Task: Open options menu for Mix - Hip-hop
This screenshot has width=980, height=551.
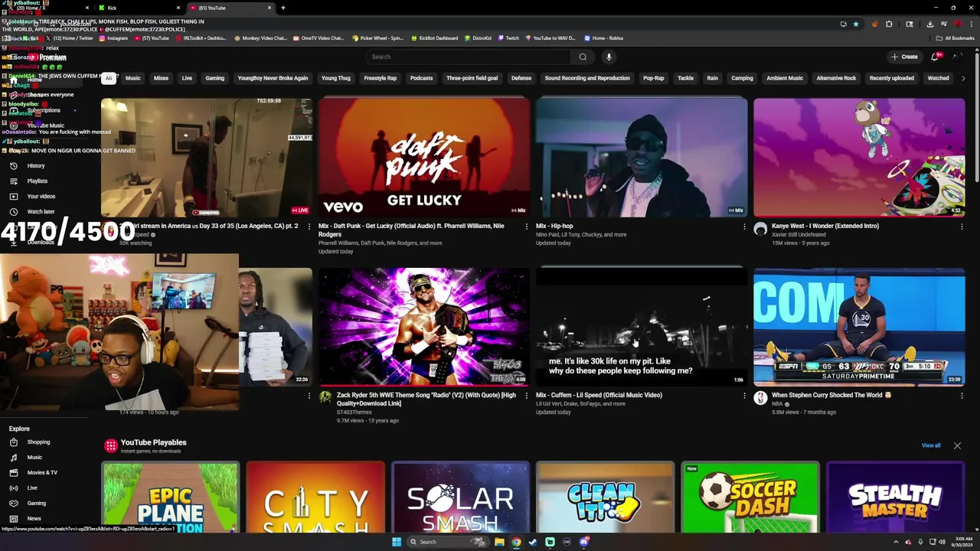Action: (744, 227)
